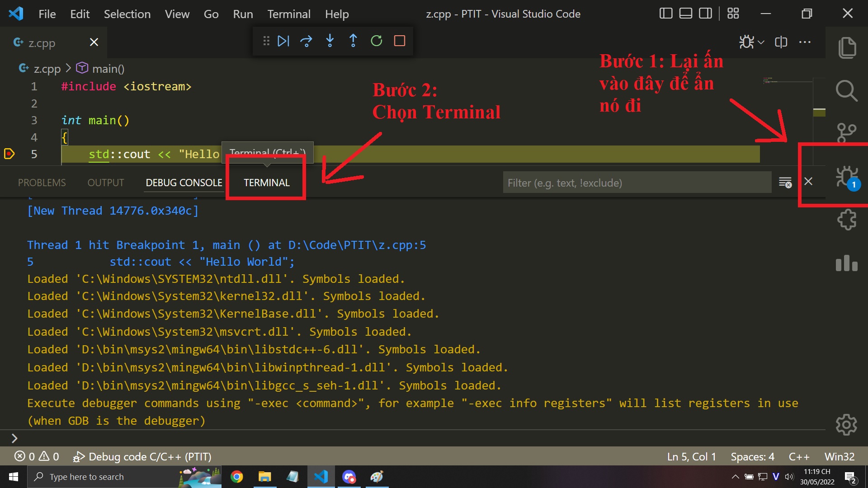Click the Step Over debug icon
This screenshot has height=488, width=868.
(x=307, y=41)
